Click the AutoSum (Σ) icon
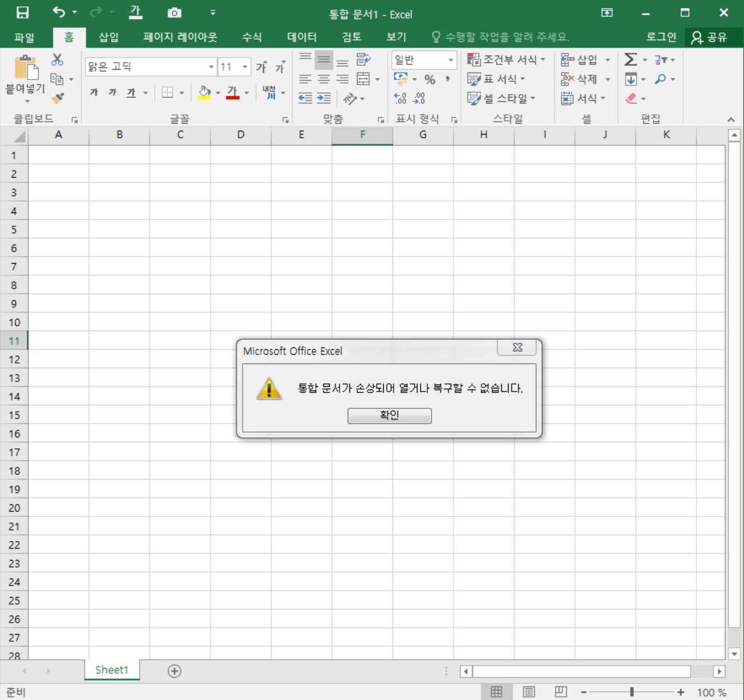The image size is (744, 700). coord(631,60)
